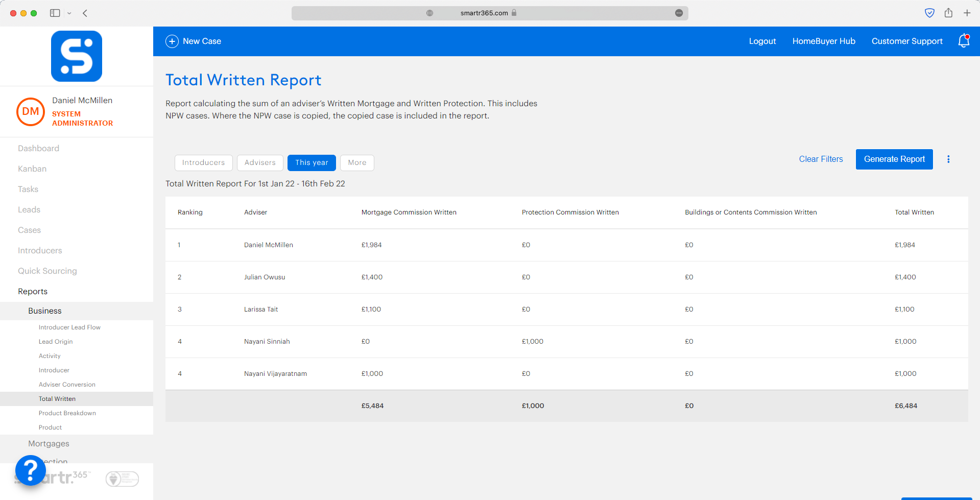Screen dimensions: 980x500
Task: Open Quick Sourcing in the sidebar
Action: (x=47, y=271)
